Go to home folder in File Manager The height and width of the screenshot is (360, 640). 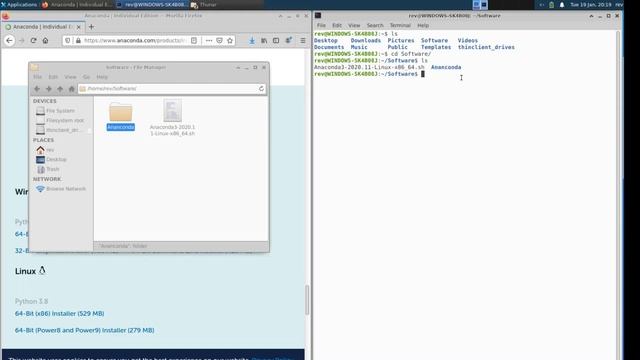point(71,89)
